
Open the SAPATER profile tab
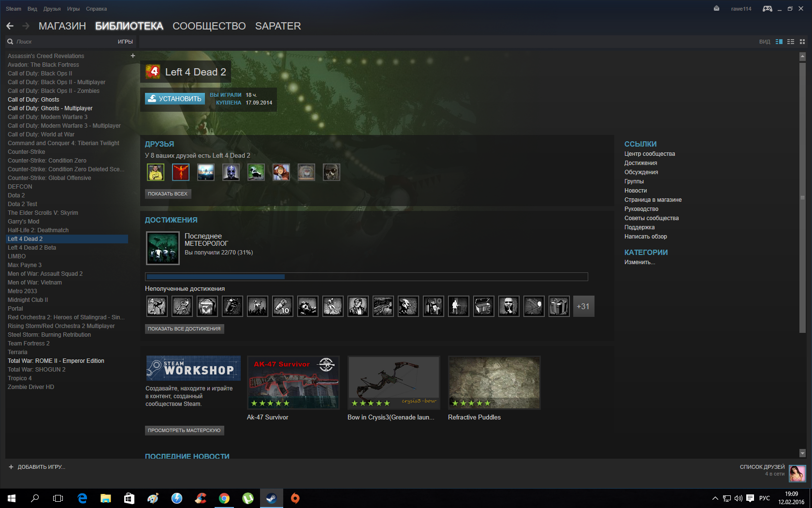pos(278,26)
